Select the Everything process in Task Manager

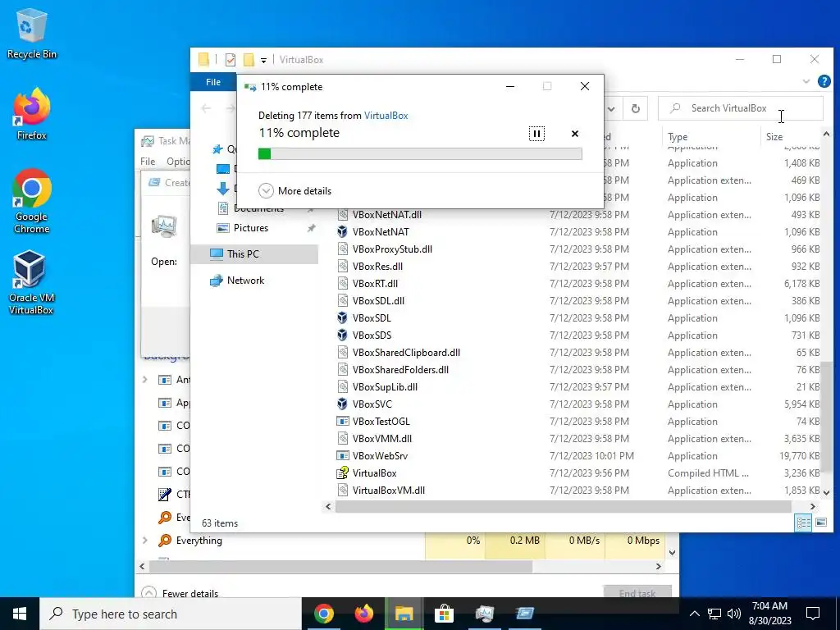click(199, 541)
